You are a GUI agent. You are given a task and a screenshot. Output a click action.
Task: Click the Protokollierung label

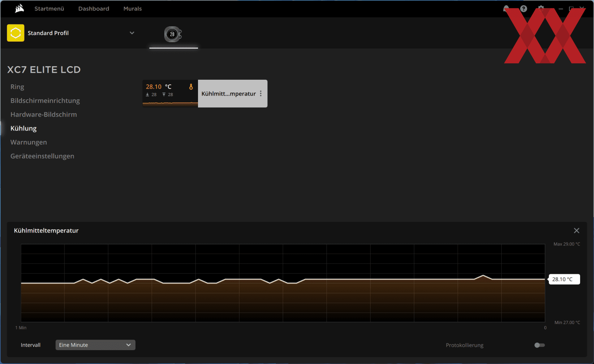click(464, 345)
